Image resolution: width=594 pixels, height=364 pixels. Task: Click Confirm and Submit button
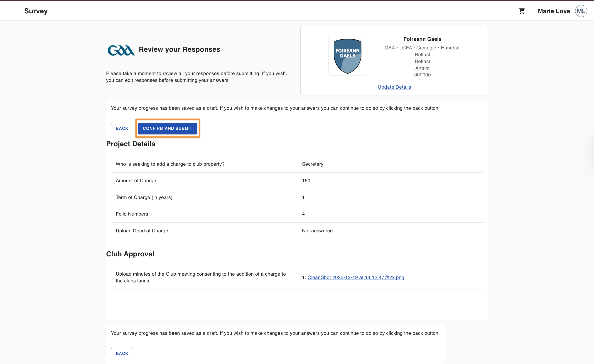(x=167, y=128)
